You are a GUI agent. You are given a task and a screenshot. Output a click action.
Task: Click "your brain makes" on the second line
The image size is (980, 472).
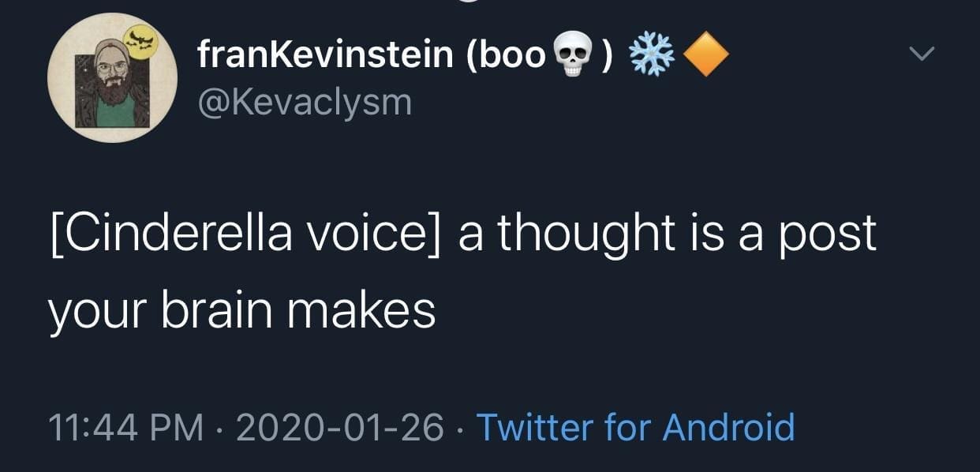tap(241, 309)
